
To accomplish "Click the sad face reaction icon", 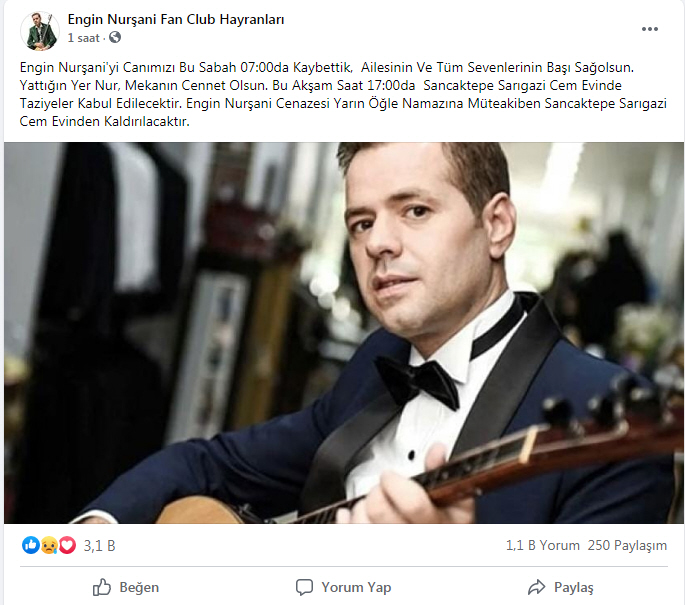I will 49,545.
